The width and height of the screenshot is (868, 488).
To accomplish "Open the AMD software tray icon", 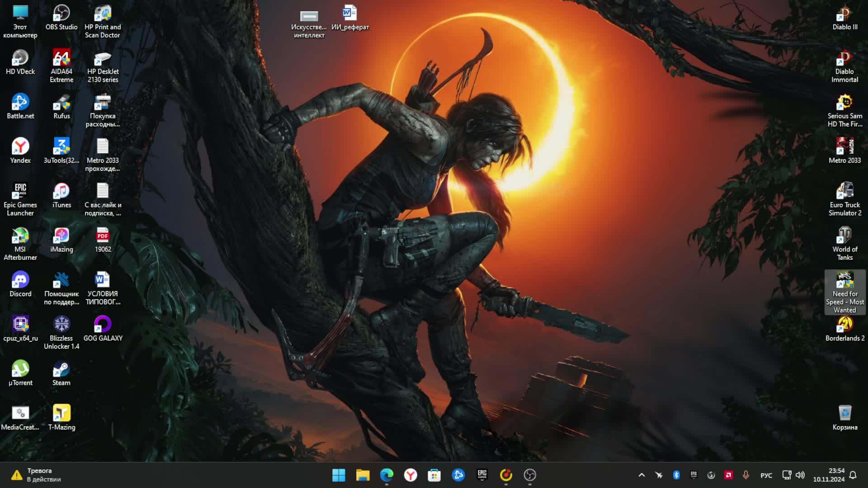I will [x=728, y=475].
